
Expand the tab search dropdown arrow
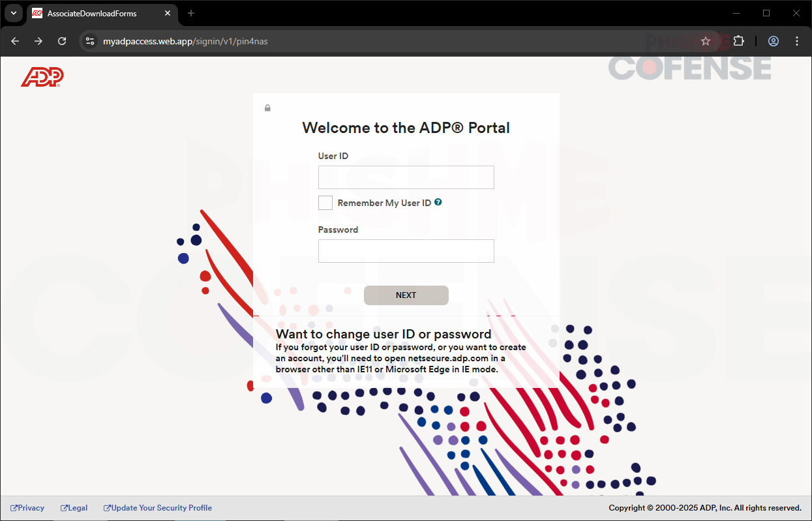13,13
